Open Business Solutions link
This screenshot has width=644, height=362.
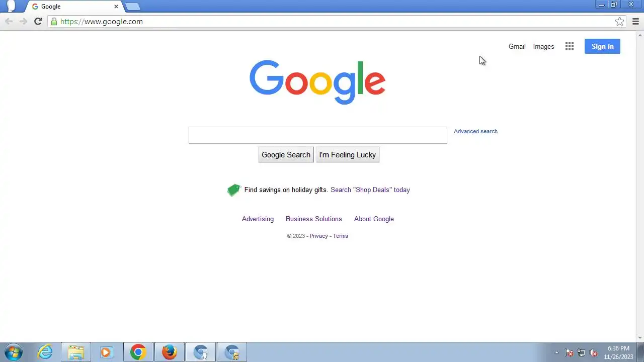[x=313, y=219]
